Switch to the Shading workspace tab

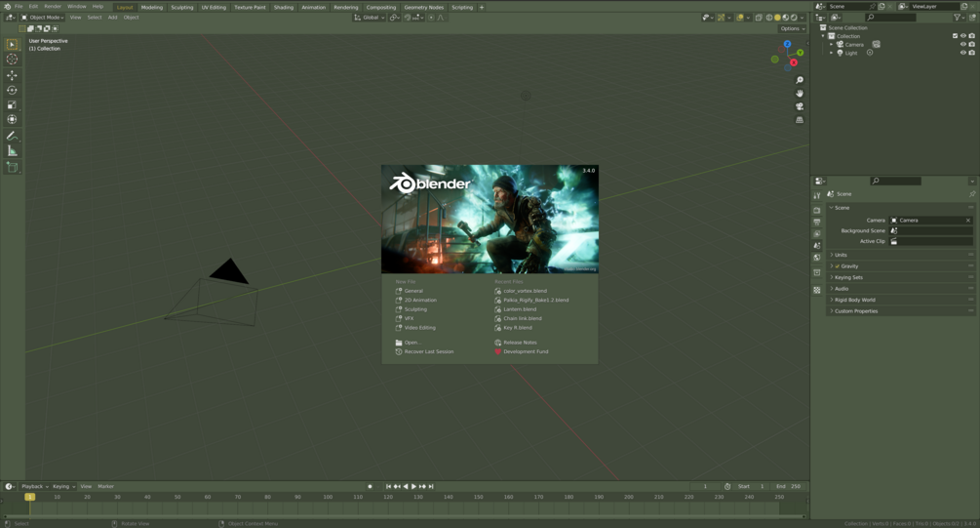[283, 8]
